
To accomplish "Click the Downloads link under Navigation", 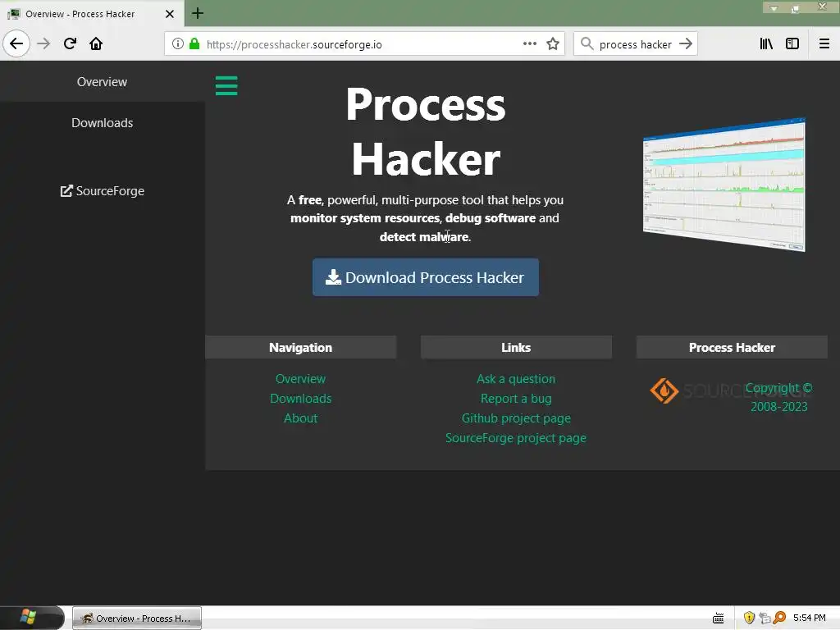I will (300, 399).
